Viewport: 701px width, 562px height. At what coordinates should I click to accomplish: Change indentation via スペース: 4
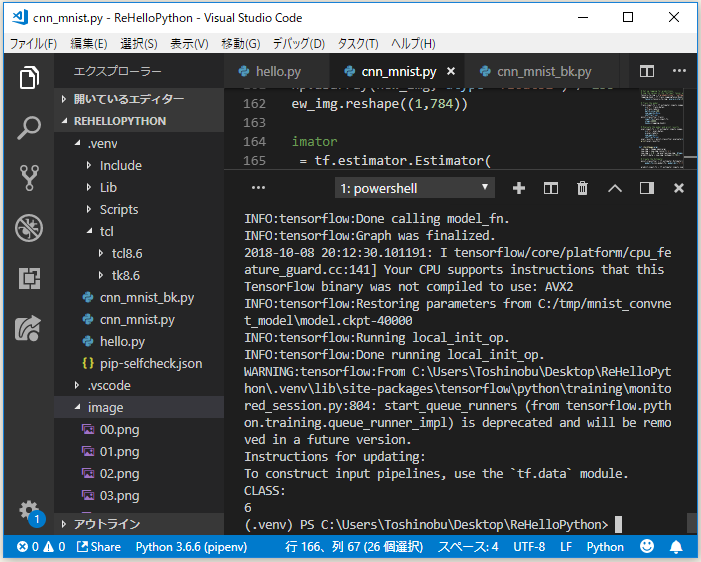coord(468,547)
